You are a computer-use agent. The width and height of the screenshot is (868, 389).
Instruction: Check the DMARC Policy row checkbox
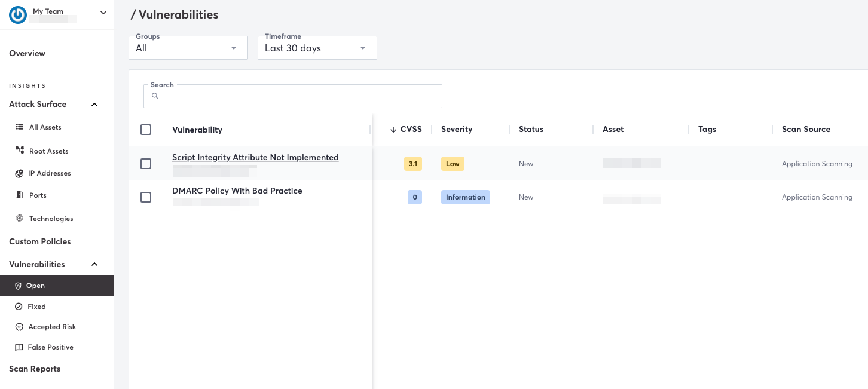point(146,197)
